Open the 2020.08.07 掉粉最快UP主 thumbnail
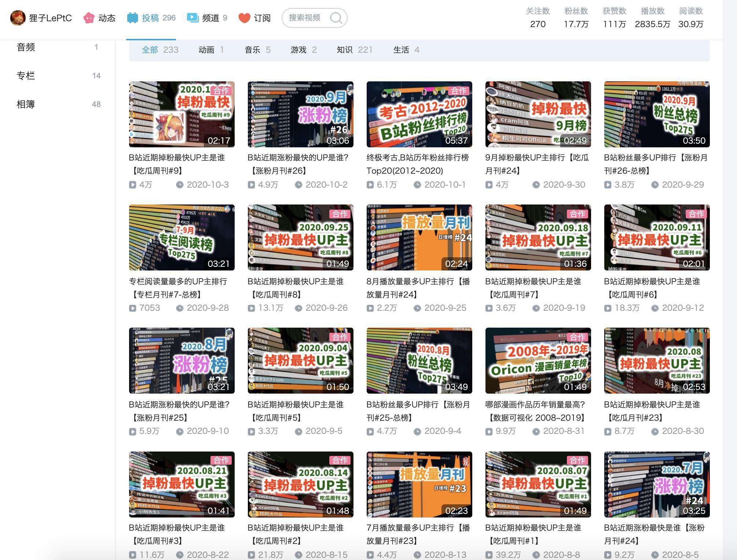 coord(538,485)
